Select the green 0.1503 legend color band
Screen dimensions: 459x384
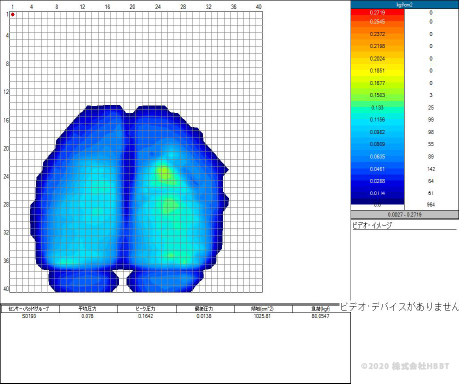coord(377,95)
